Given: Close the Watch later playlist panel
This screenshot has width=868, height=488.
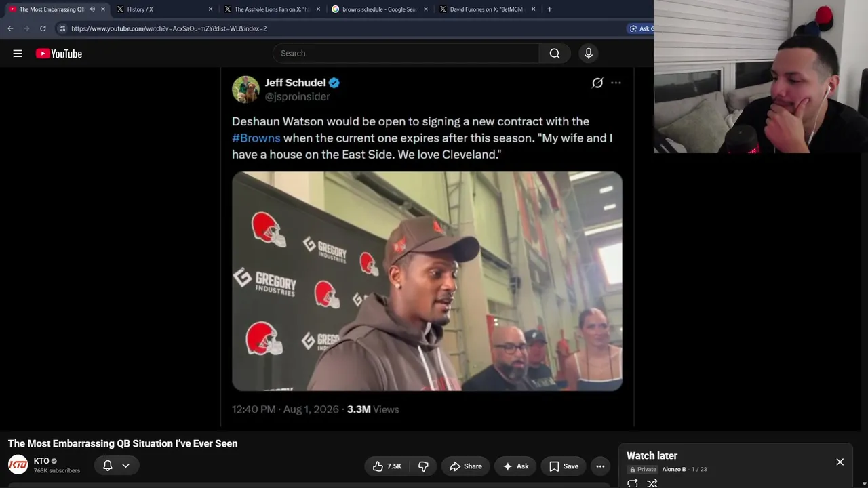Looking at the screenshot, I should coord(840,462).
